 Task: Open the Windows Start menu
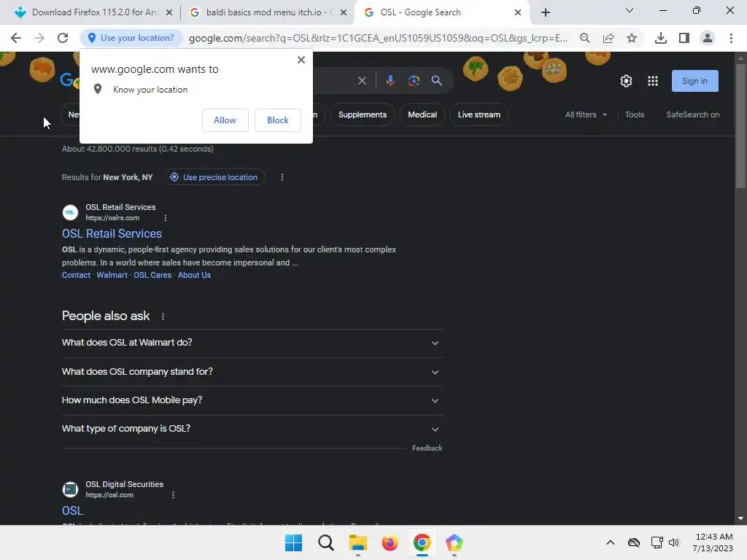(293, 542)
